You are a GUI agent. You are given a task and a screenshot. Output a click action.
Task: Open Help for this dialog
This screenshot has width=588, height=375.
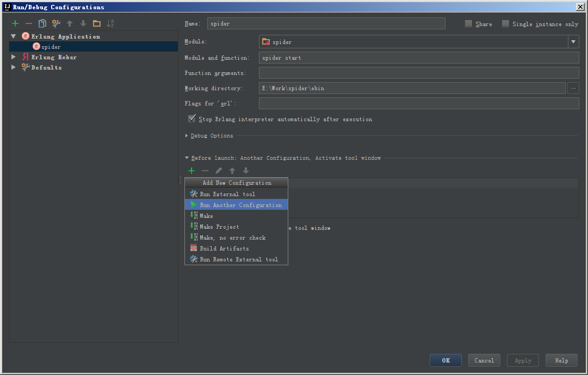[x=561, y=360]
